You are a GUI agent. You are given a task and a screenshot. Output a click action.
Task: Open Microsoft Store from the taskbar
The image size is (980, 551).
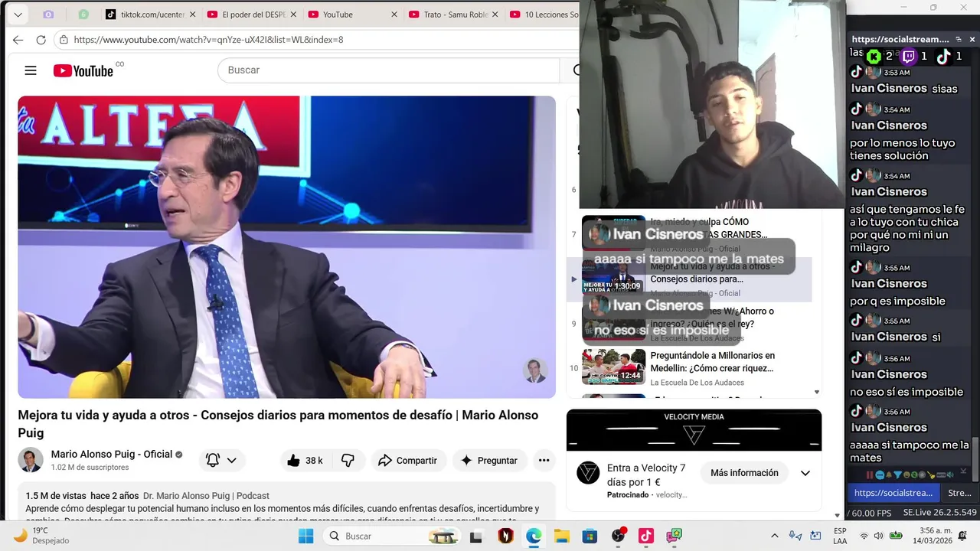(x=590, y=536)
